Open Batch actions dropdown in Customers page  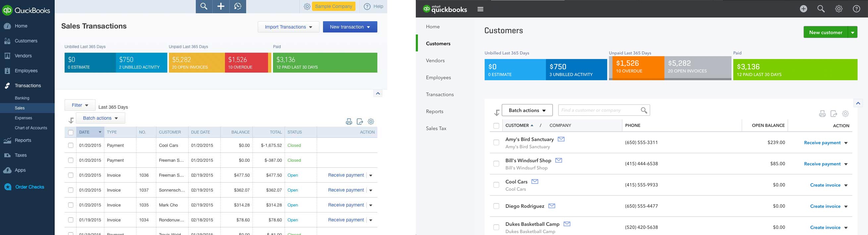[527, 110]
